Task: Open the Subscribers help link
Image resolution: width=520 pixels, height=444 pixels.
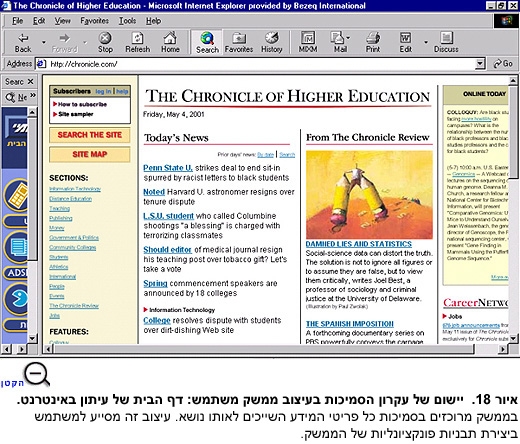Action: [x=122, y=91]
